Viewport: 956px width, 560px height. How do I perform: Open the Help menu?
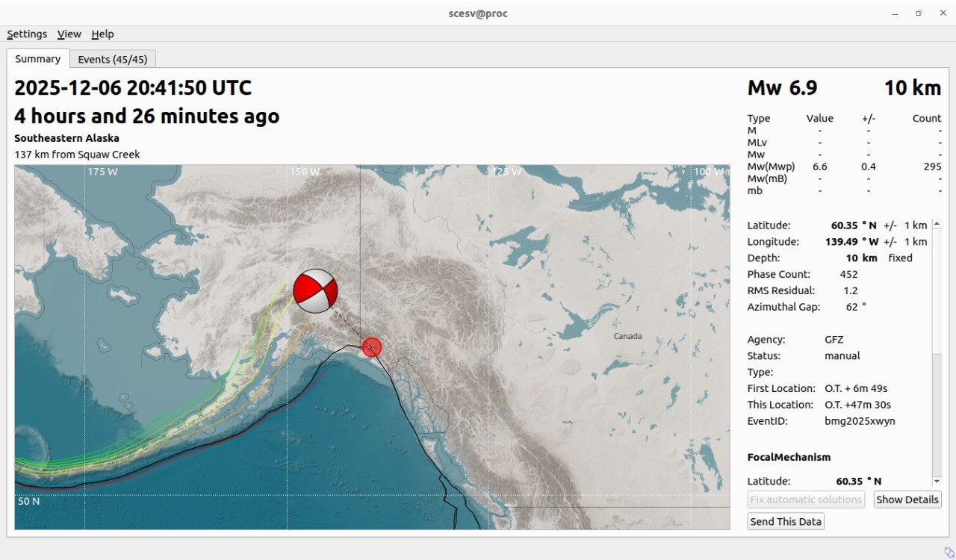(102, 34)
